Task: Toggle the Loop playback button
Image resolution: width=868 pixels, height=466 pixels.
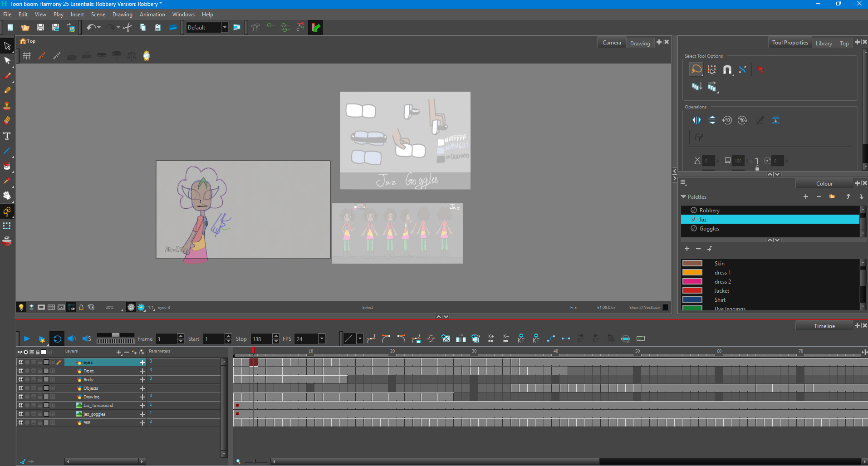Action: point(57,339)
